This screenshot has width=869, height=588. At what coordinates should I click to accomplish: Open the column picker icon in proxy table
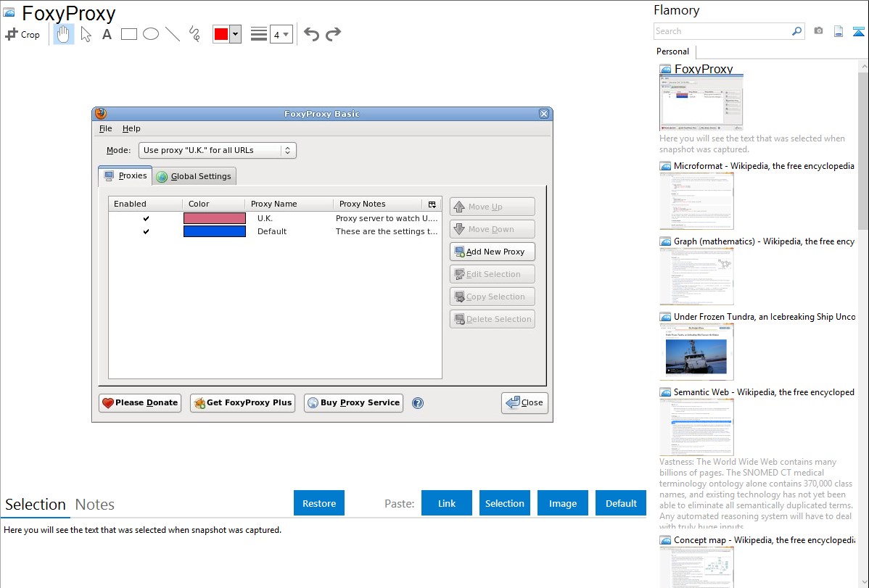point(432,204)
